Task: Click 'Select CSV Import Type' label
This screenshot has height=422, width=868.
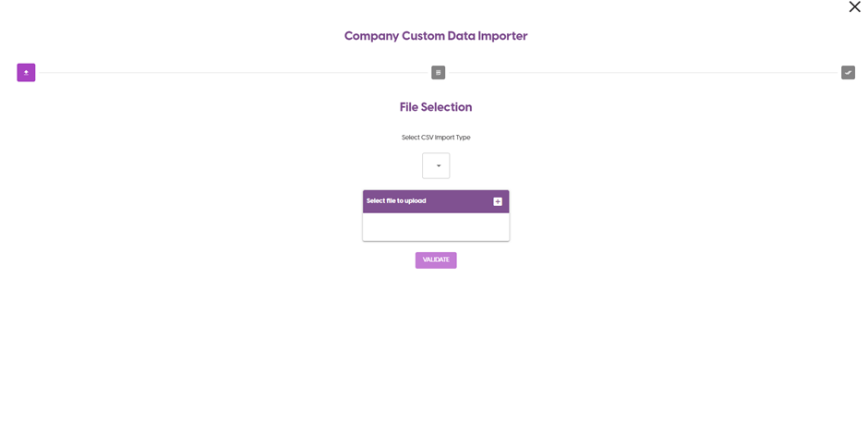Action: (436, 138)
